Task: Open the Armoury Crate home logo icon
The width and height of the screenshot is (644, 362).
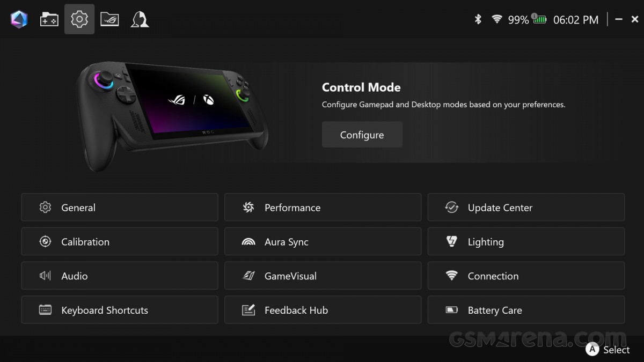Action: coord(19,19)
